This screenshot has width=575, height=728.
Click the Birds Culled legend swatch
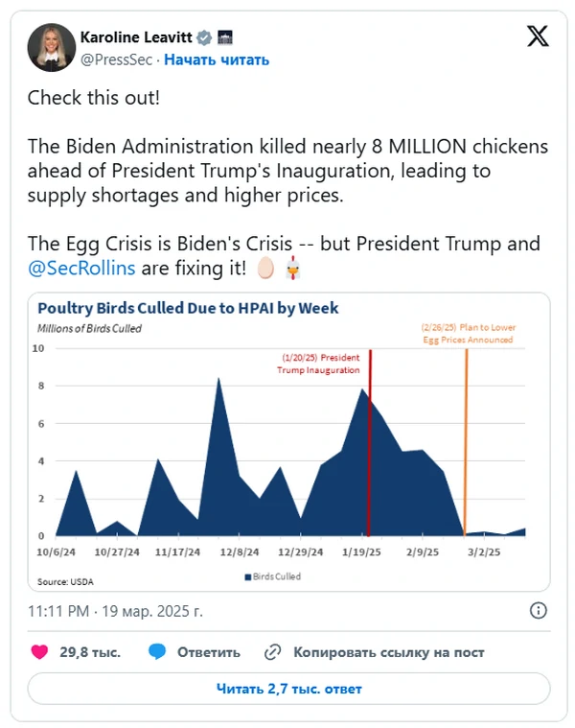(x=246, y=576)
